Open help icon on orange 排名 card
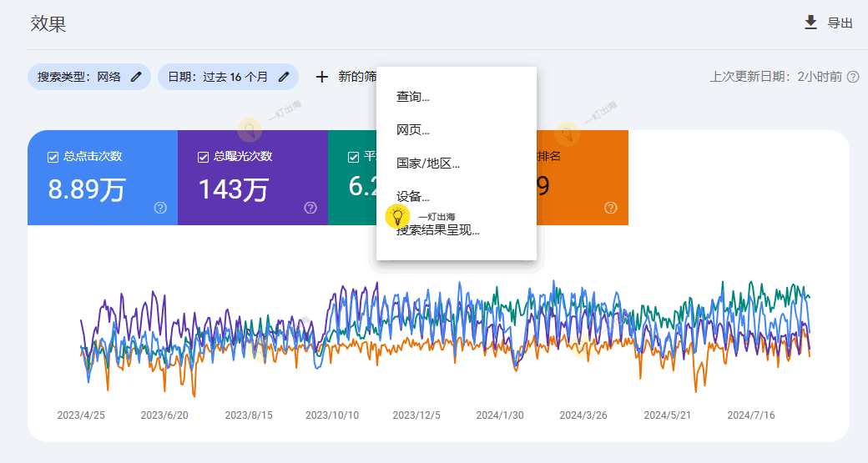 tap(610, 208)
